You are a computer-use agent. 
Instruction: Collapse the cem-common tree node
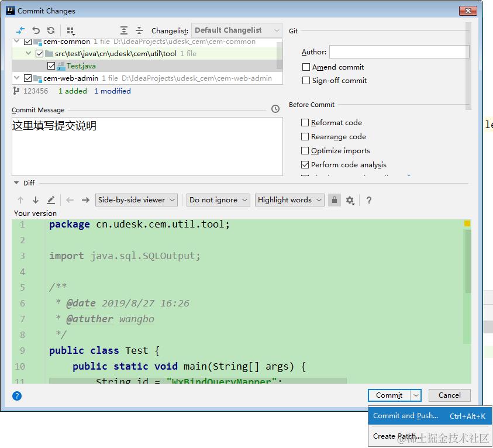(x=17, y=41)
